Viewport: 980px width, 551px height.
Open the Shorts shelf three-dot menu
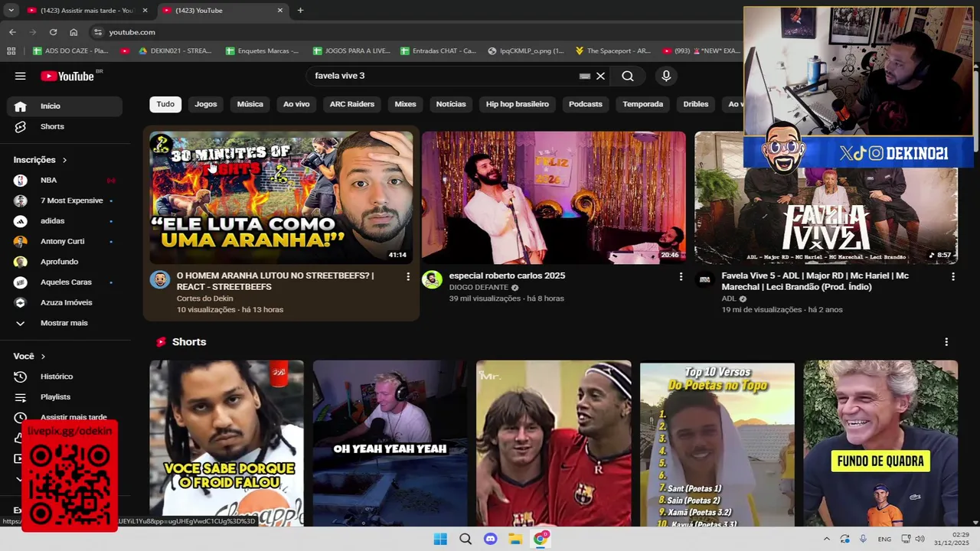pyautogui.click(x=946, y=342)
